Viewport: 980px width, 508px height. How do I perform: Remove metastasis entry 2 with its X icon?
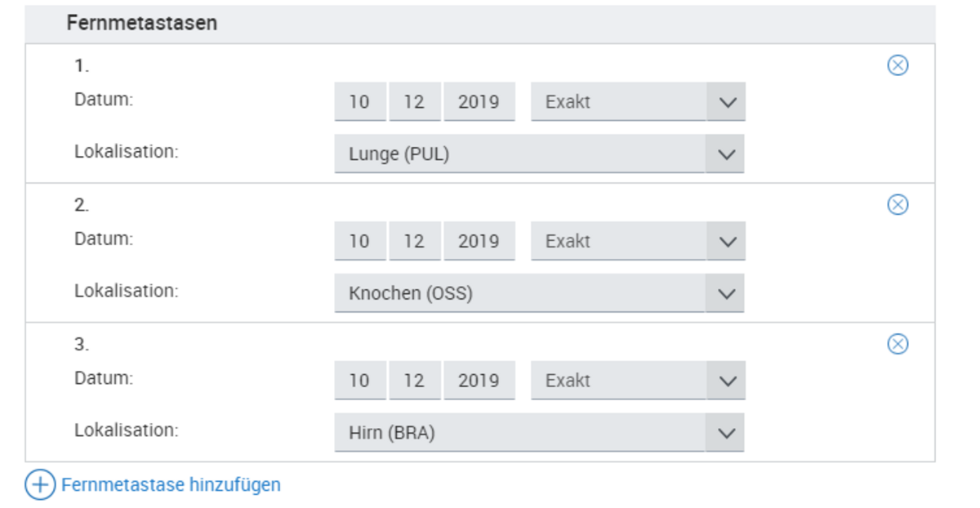(x=898, y=204)
